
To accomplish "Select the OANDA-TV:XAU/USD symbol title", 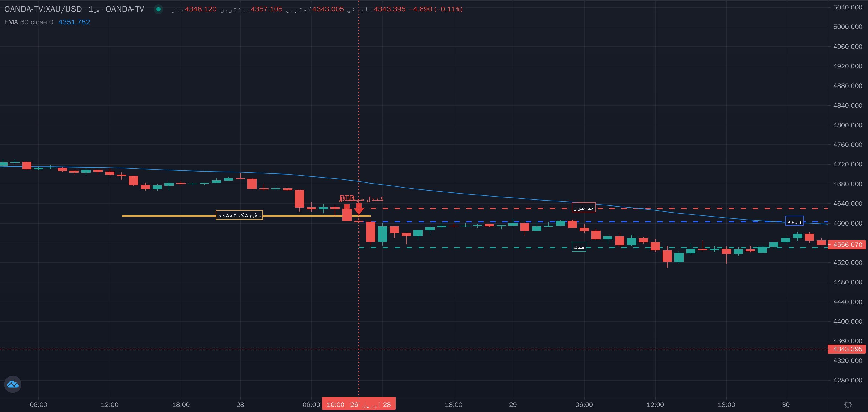I will (43, 9).
